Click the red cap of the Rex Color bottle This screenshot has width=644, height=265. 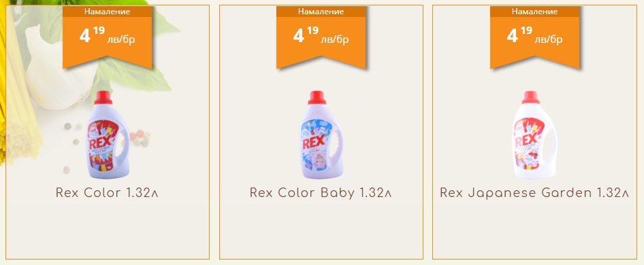(x=103, y=98)
